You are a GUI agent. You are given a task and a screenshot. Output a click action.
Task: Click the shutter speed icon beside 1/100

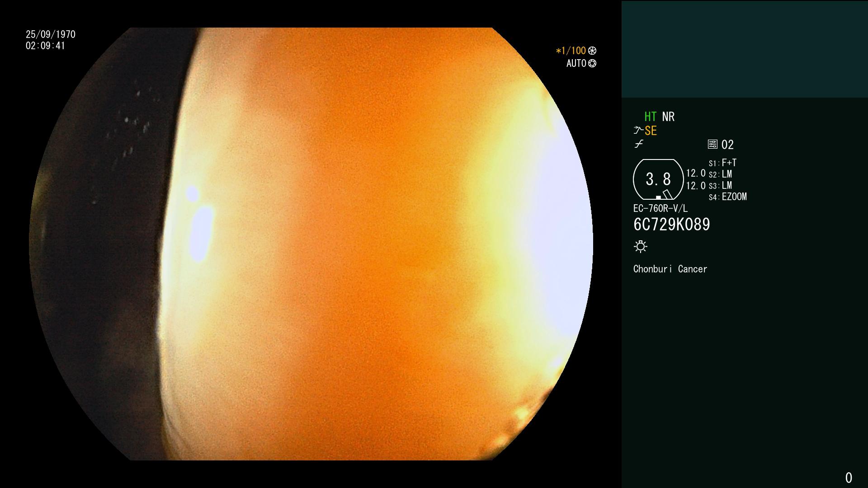tap(592, 51)
